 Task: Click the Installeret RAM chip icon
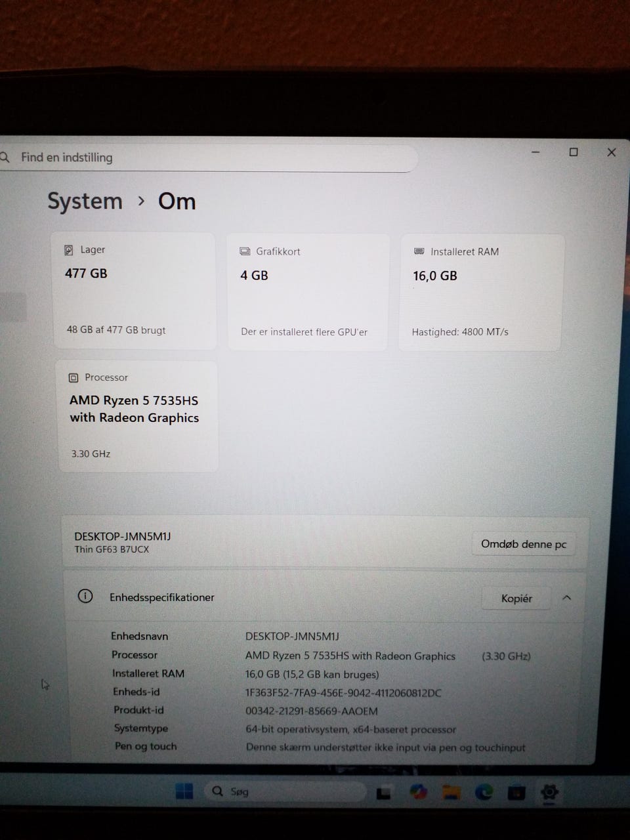click(419, 251)
